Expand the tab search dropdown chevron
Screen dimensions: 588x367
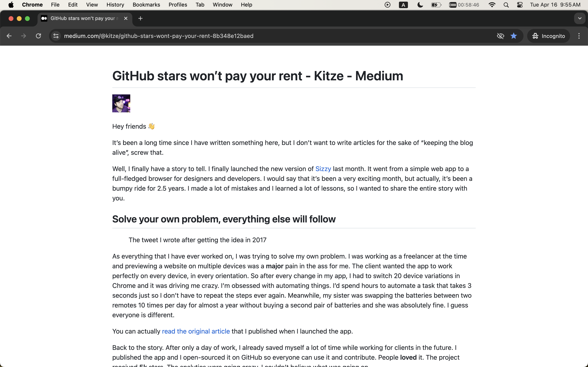pos(580,18)
